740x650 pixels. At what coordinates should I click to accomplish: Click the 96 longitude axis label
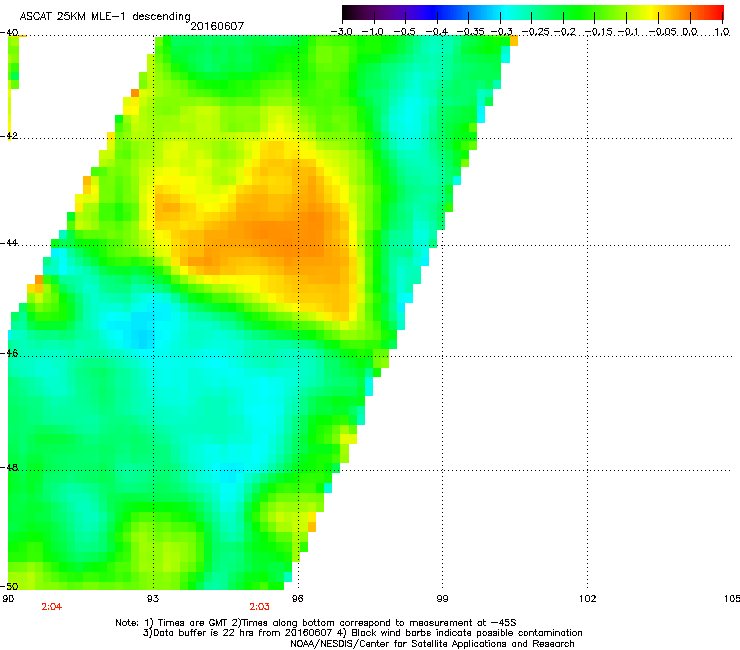click(298, 599)
